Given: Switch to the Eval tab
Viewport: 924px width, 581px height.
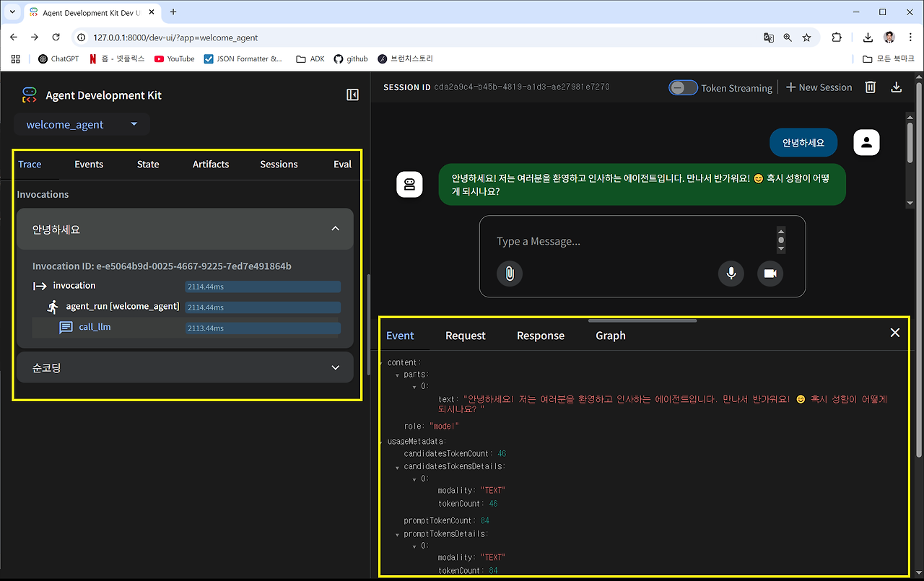Looking at the screenshot, I should point(342,165).
